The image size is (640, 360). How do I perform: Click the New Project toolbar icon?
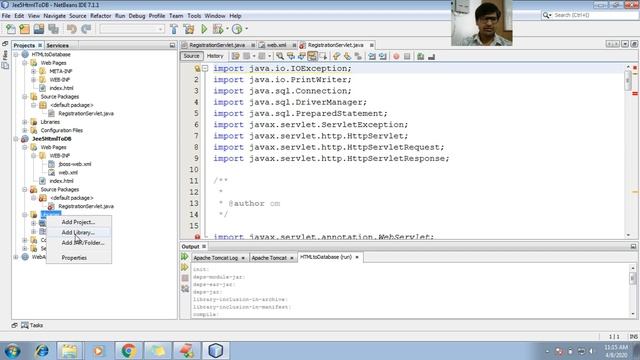24,29
